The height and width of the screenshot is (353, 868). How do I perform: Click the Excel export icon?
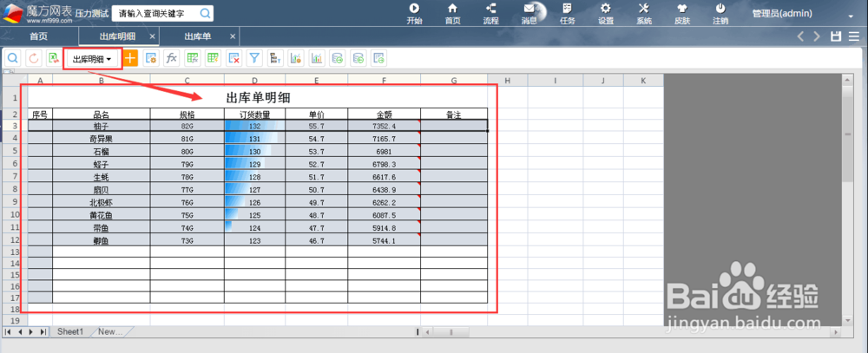click(x=54, y=58)
